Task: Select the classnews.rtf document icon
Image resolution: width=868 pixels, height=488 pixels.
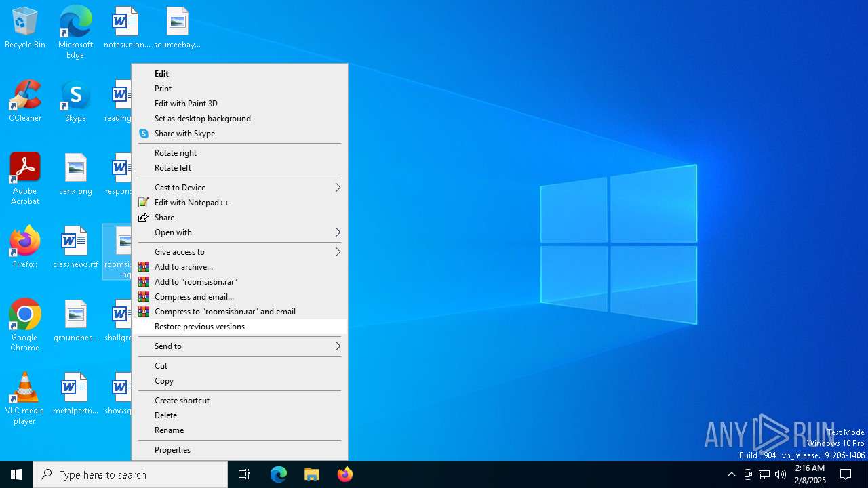Action: [75, 247]
